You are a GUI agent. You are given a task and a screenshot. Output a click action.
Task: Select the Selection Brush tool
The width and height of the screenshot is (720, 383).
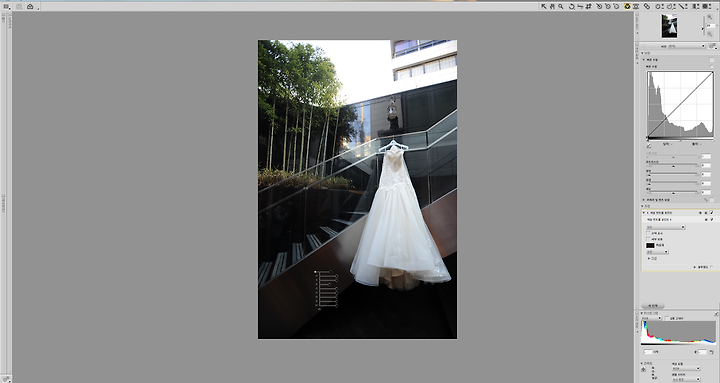[683, 6]
